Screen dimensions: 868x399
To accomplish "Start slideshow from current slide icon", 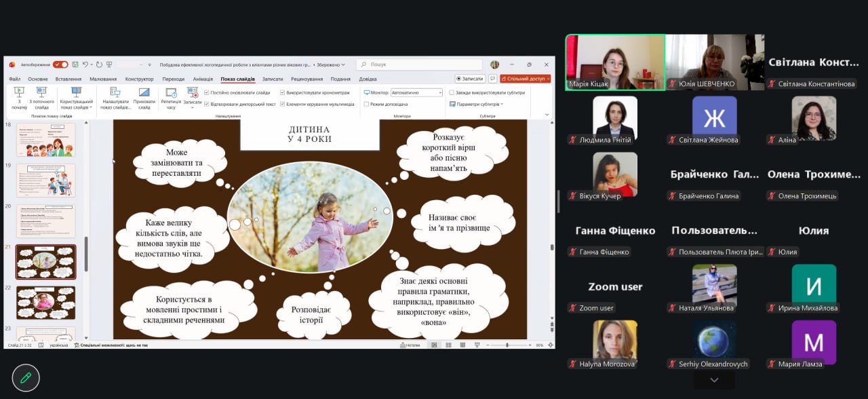I will (x=41, y=93).
